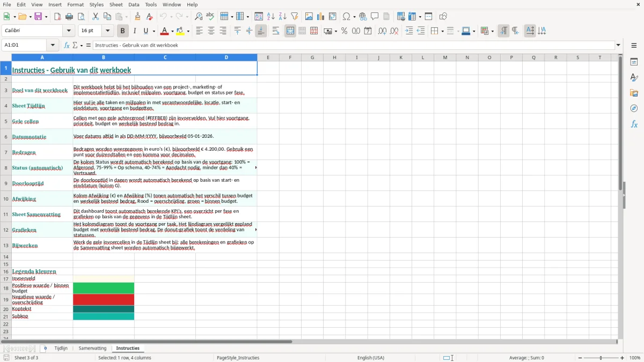Click Sort Ascending icon
Screen dimensions: 644x362
[x=271, y=17]
